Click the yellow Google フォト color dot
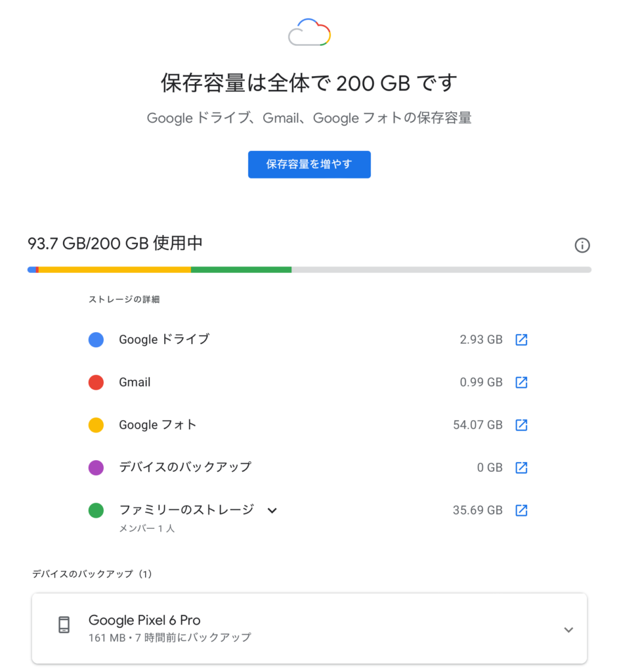This screenshot has height=672, width=619. point(96,425)
